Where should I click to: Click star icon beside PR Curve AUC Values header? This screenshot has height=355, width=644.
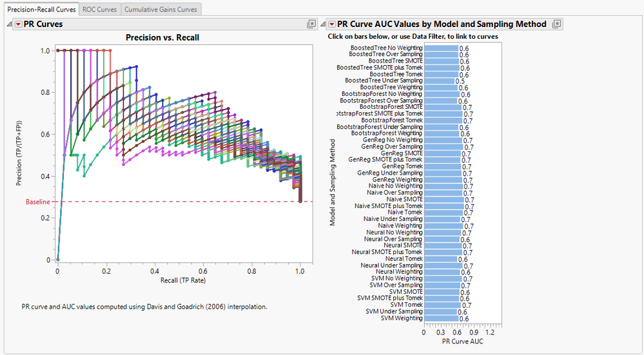tap(556, 24)
